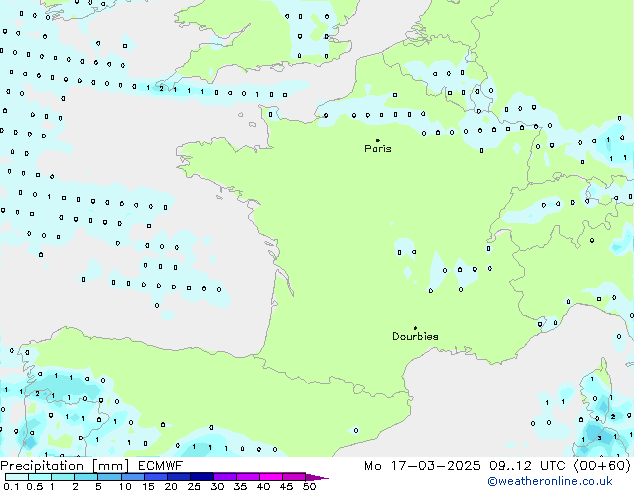Click the legend arrow tip beyond 50

(317, 478)
